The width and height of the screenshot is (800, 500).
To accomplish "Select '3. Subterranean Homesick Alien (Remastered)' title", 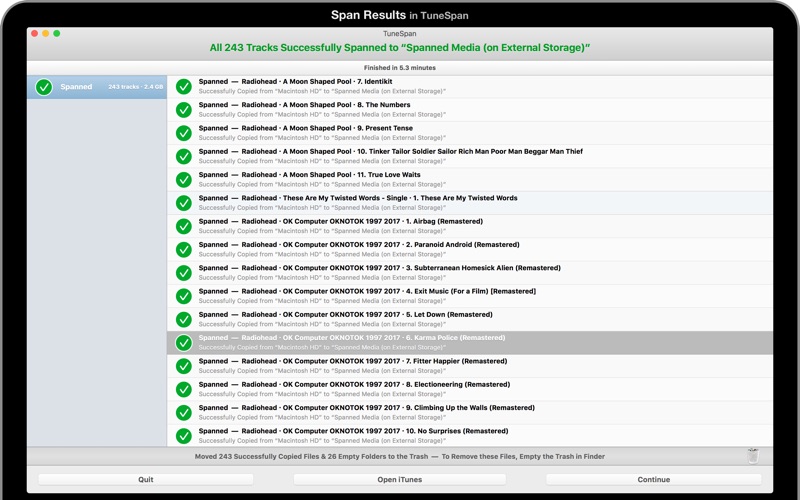I will (x=483, y=268).
